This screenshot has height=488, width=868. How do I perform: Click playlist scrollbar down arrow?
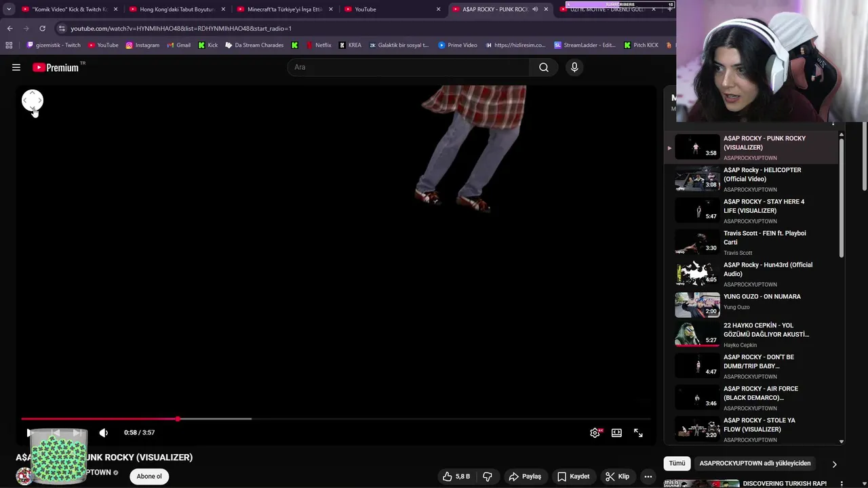(842, 441)
